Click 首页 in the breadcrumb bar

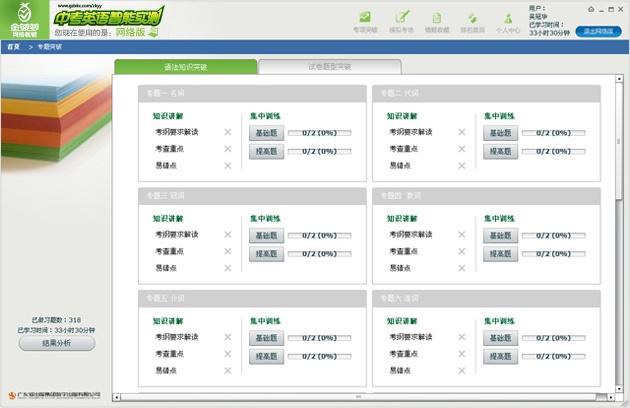13,47
